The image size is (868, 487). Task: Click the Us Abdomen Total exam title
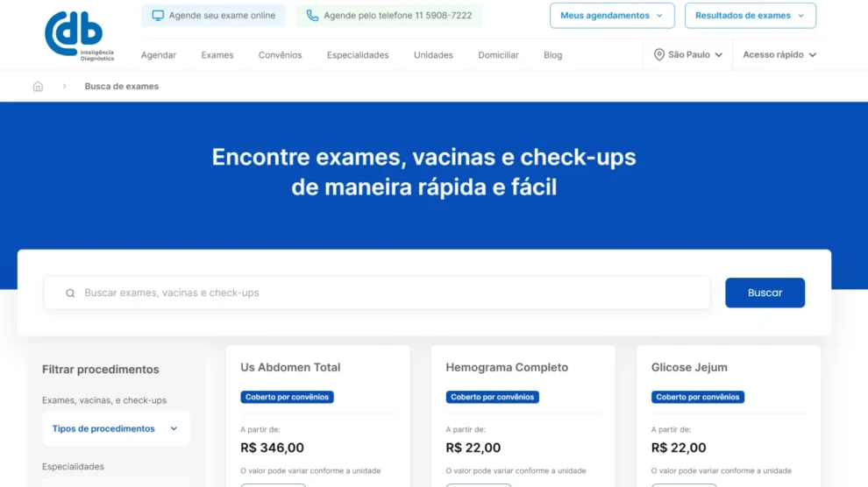tap(290, 368)
